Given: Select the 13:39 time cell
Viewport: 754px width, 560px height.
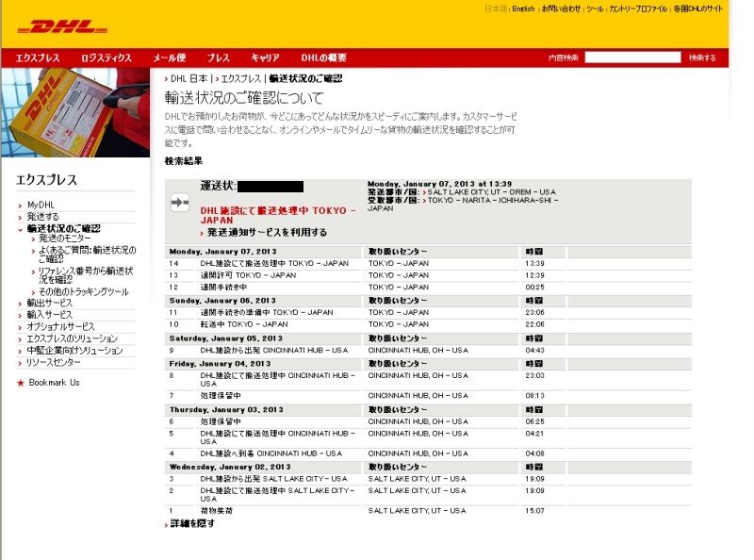Looking at the screenshot, I should [534, 264].
